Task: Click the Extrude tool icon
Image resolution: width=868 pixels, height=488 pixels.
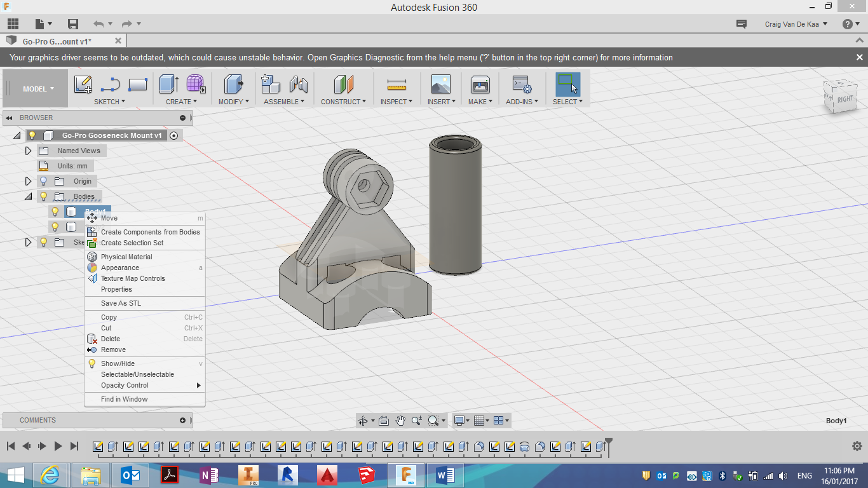Action: click(168, 84)
